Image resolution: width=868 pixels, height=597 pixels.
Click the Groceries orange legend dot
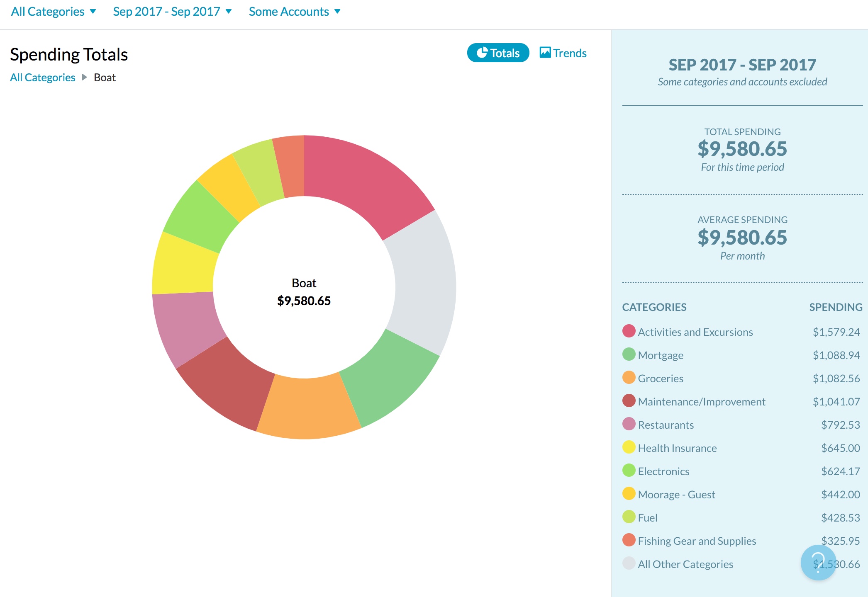click(x=629, y=378)
